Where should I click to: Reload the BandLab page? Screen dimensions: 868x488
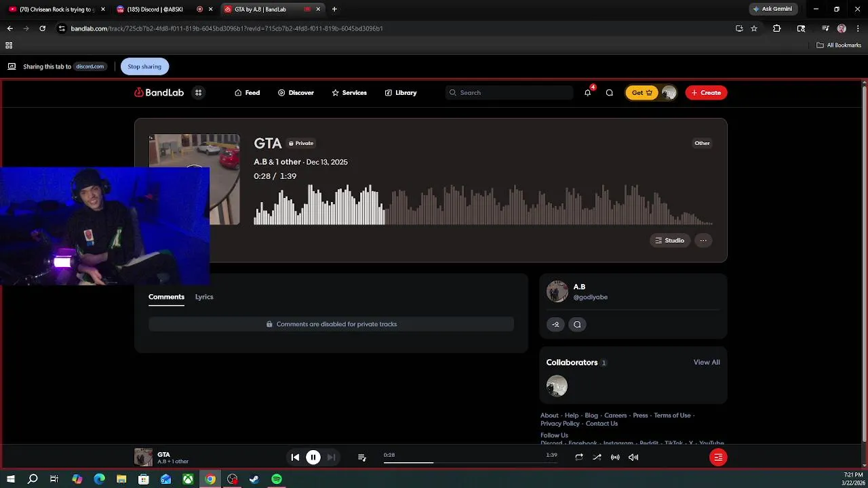click(42, 28)
